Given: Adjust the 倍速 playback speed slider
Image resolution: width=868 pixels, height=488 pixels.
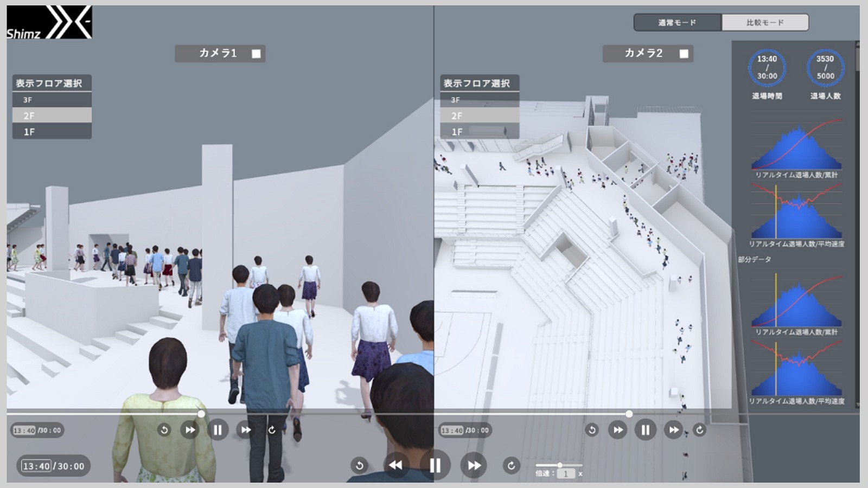Looking at the screenshot, I should click(x=561, y=465).
